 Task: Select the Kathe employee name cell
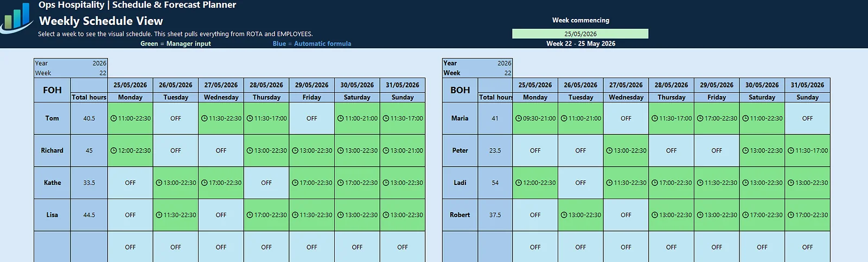[52, 183]
